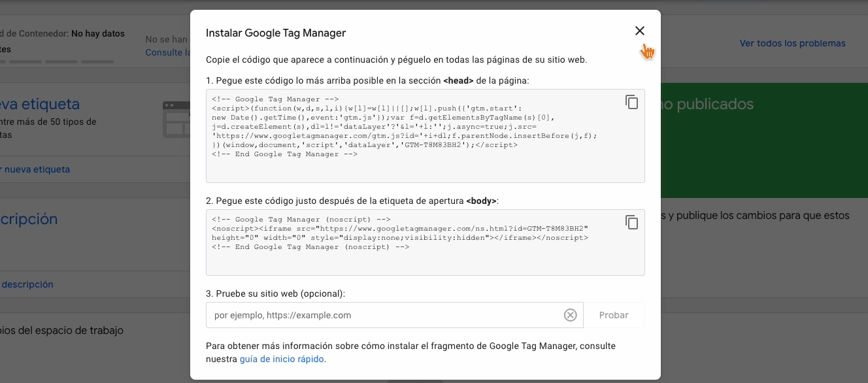Click the container quality progress bar
Viewport: 868px width, 383px height.
coord(59,62)
